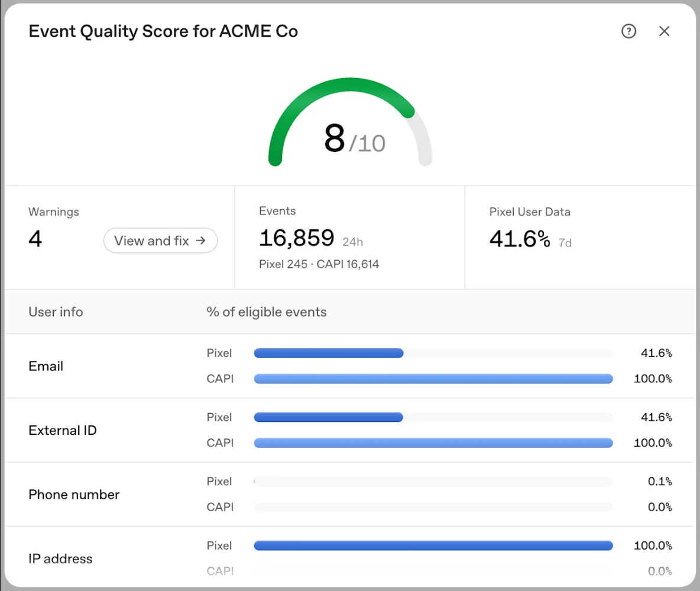Select the Phone number Pixel progress bar
Screen dimensions: 700x591
coord(433,482)
